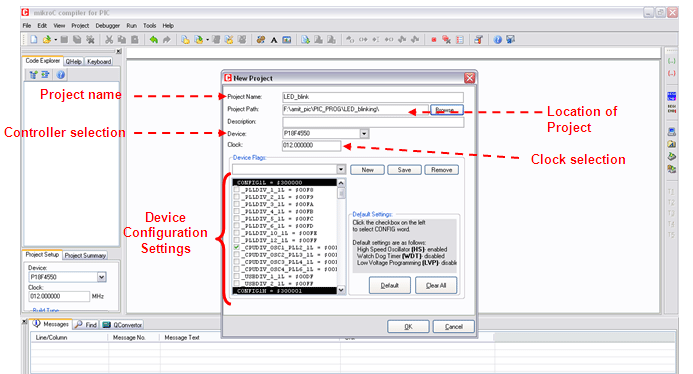Click the blue Help question mark icon
This screenshot has width=693, height=374.
coord(498,39)
